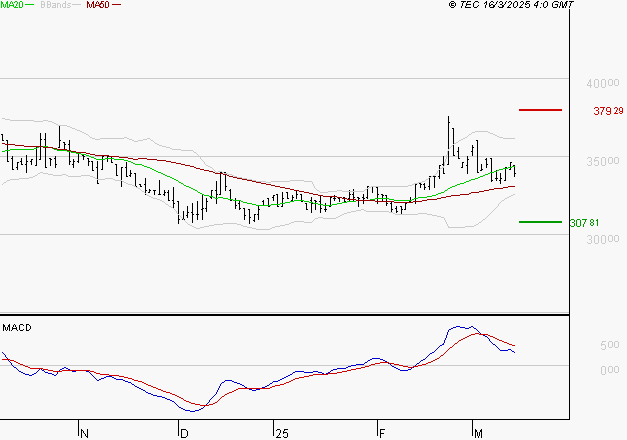The width and height of the screenshot is (627, 440).
Task: Click the 40000 price axis label
Action: click(605, 84)
